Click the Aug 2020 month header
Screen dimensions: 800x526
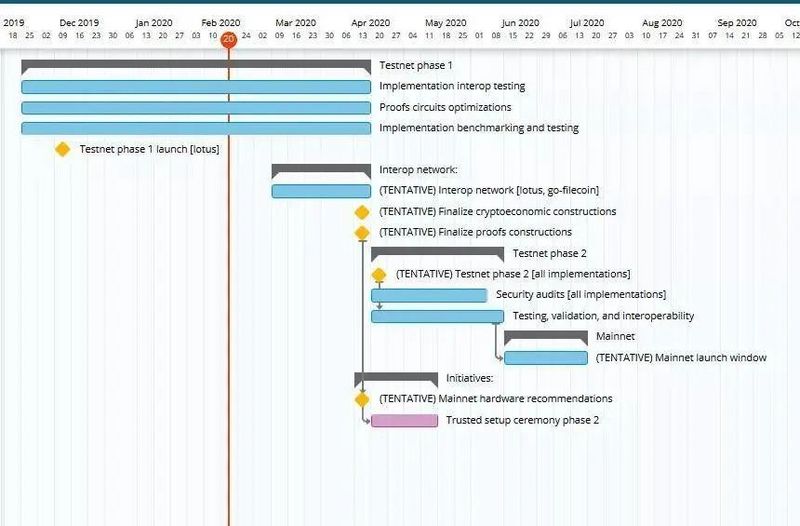click(x=662, y=23)
